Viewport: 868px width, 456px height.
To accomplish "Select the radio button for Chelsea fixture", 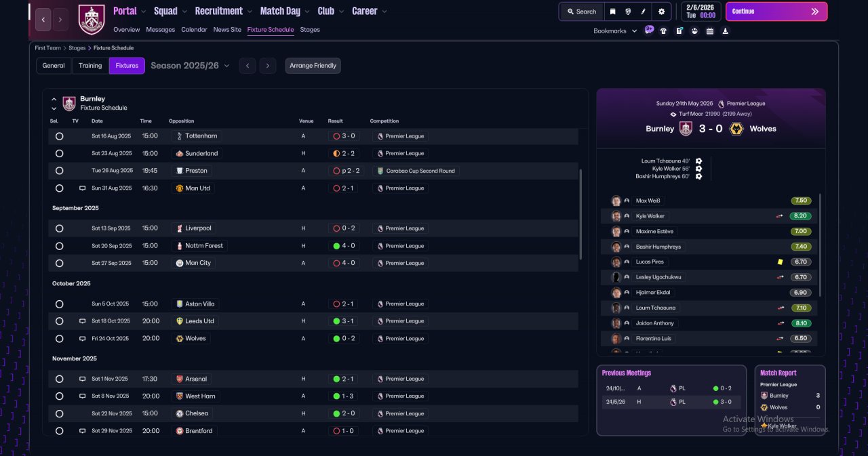I will tap(60, 414).
